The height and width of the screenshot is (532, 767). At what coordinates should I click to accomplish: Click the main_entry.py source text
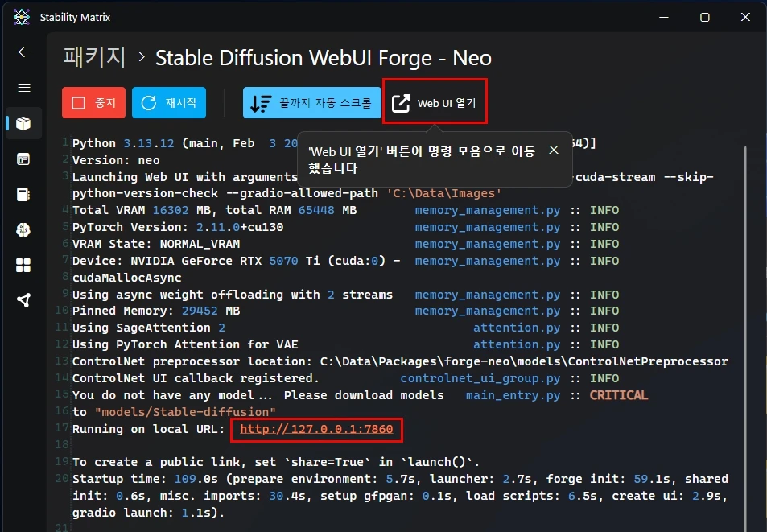pyautogui.click(x=513, y=395)
